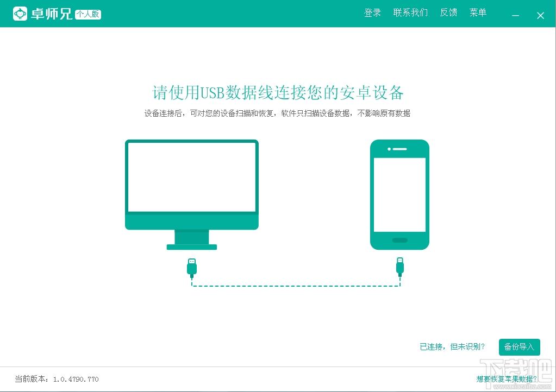Click the subtitle text starting with 设备连接后
The image size is (556, 392).
(277, 113)
